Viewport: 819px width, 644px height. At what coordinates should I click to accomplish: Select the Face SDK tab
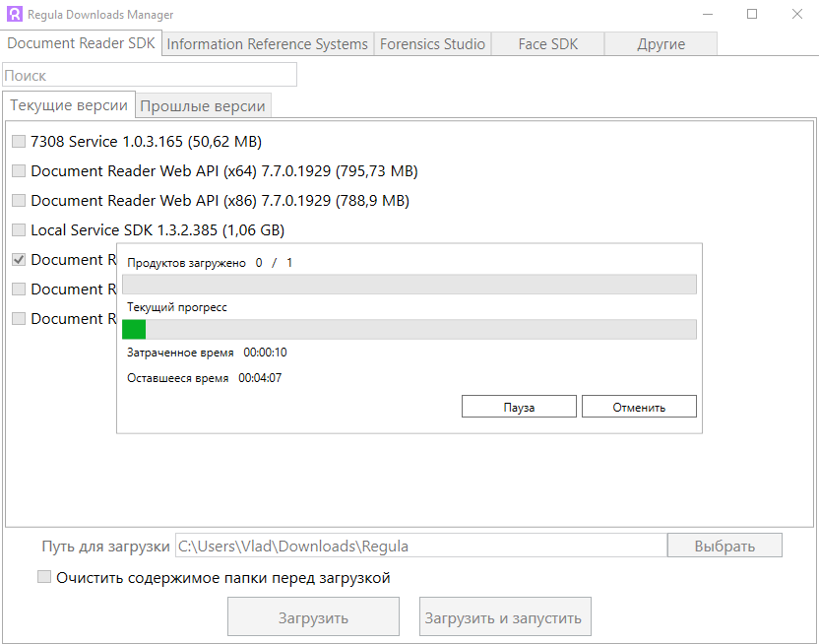pos(548,44)
